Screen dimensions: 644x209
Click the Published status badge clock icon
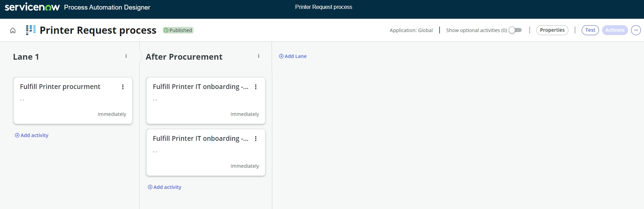click(x=166, y=30)
